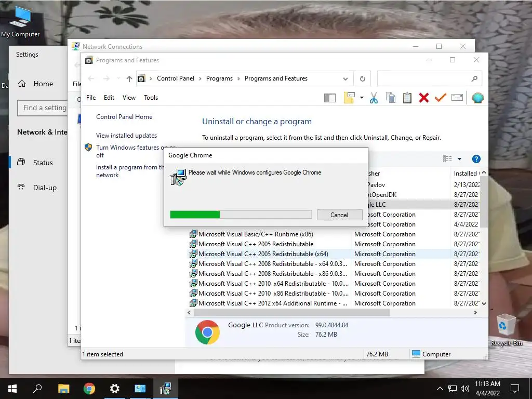The height and width of the screenshot is (399, 532).
Task: Toggle the preview pane layout icon
Action: [x=330, y=98]
